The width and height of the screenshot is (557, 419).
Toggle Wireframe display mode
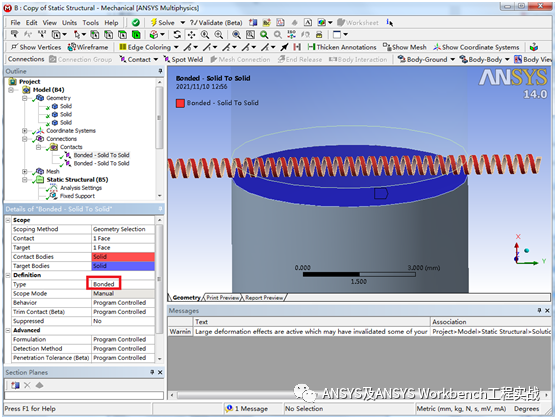[88, 47]
